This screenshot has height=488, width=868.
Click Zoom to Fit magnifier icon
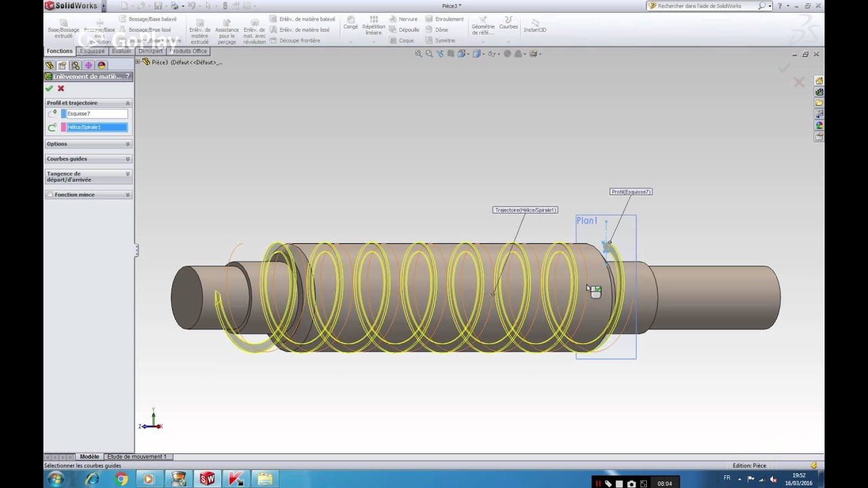click(x=418, y=54)
